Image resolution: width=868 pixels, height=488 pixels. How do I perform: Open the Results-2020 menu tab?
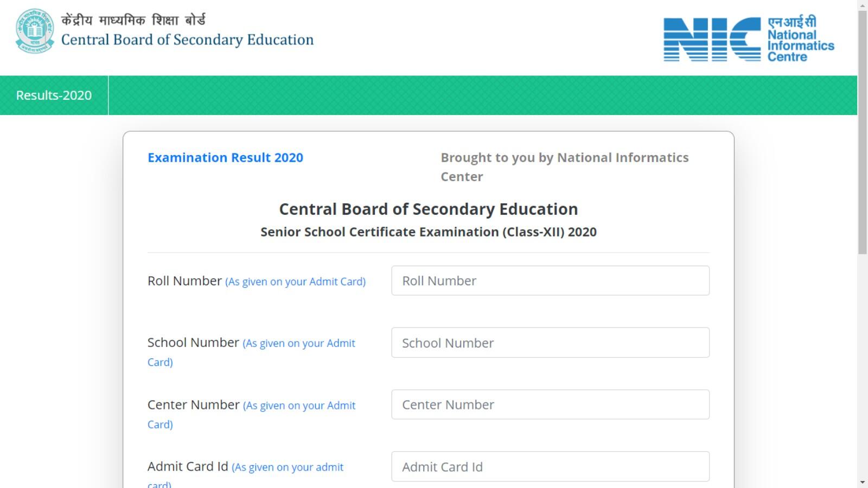54,95
